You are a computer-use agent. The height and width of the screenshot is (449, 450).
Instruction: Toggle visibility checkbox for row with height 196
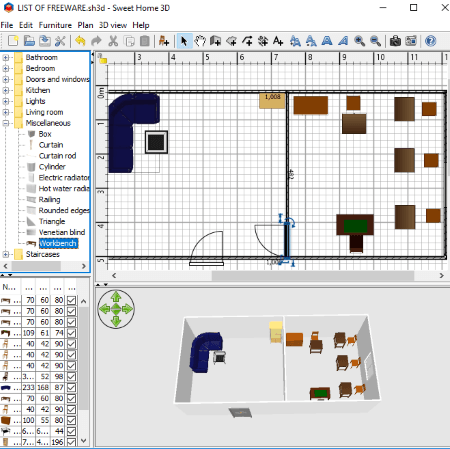tap(71, 442)
